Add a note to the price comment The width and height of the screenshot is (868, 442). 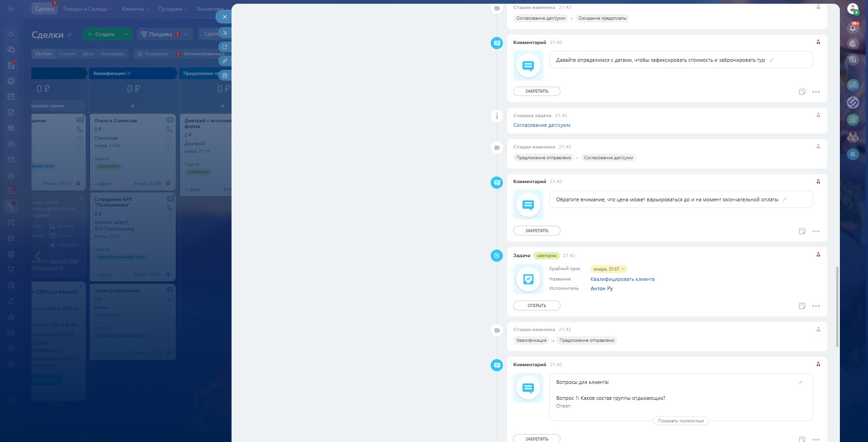[x=802, y=231]
